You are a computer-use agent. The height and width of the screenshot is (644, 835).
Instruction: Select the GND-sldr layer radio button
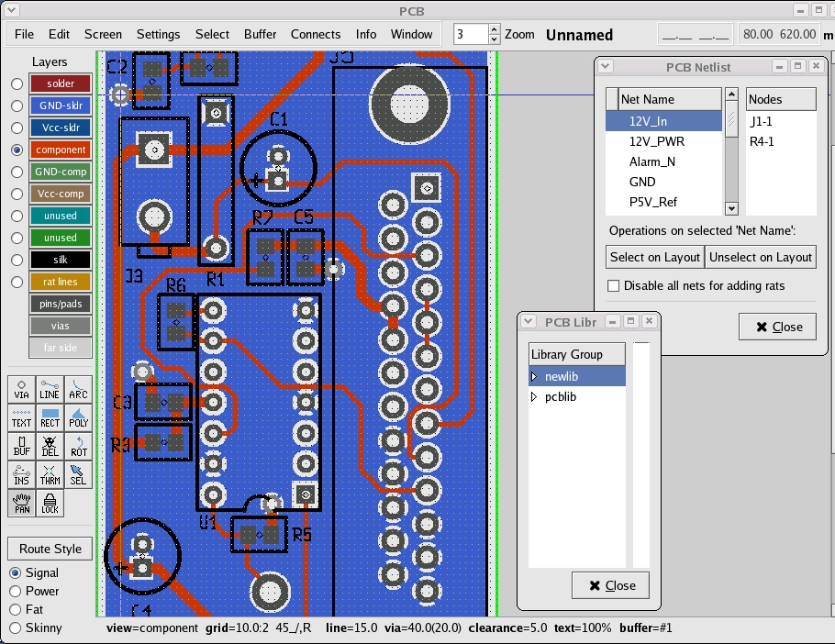pyautogui.click(x=17, y=105)
